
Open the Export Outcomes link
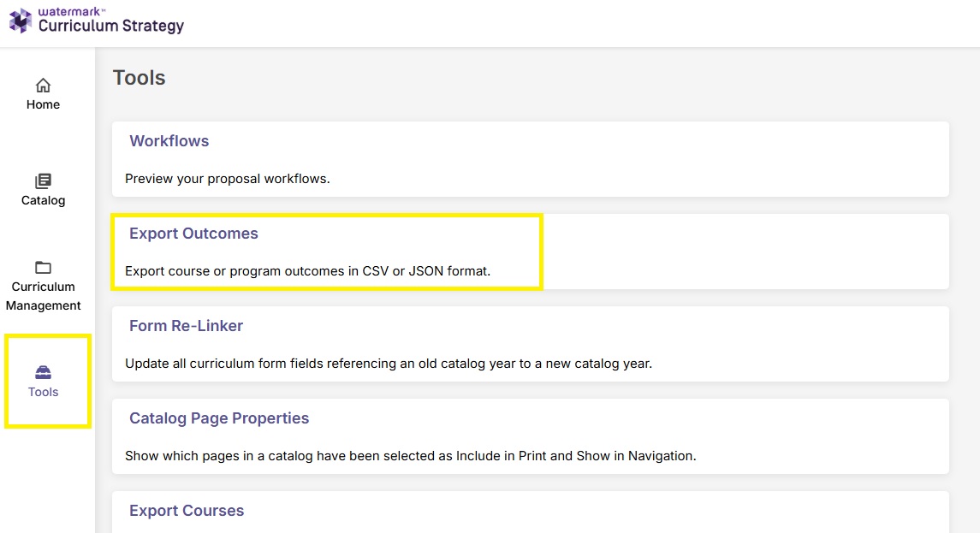click(193, 234)
